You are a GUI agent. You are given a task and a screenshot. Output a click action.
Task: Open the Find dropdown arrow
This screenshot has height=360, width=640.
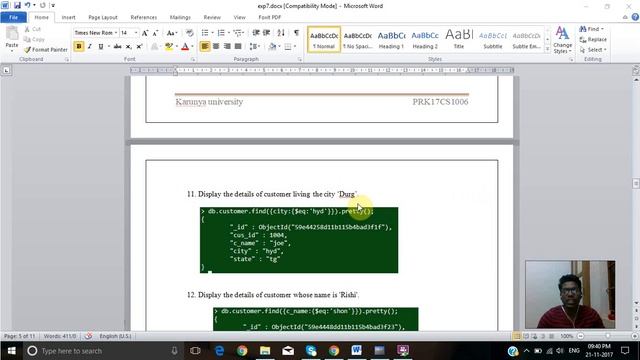pos(602,29)
